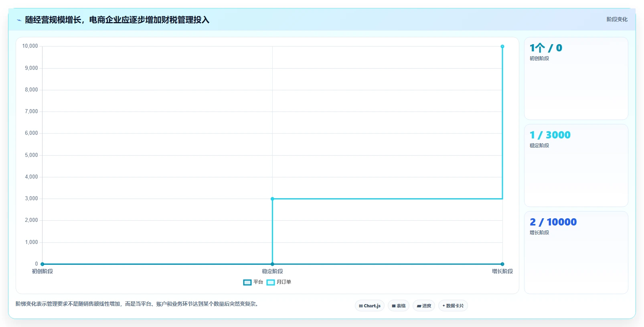Click the Chart.js pill button
Screen dimensions: 644x327
point(370,306)
